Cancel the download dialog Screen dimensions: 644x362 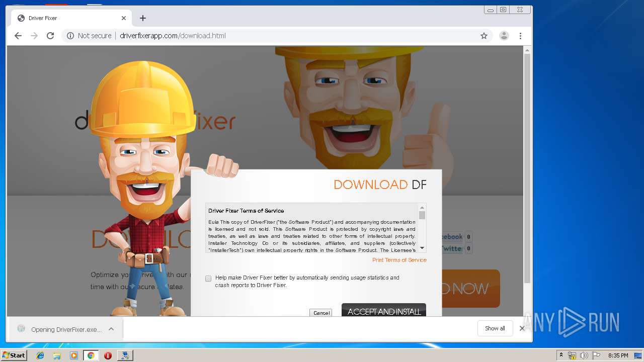[321, 313]
